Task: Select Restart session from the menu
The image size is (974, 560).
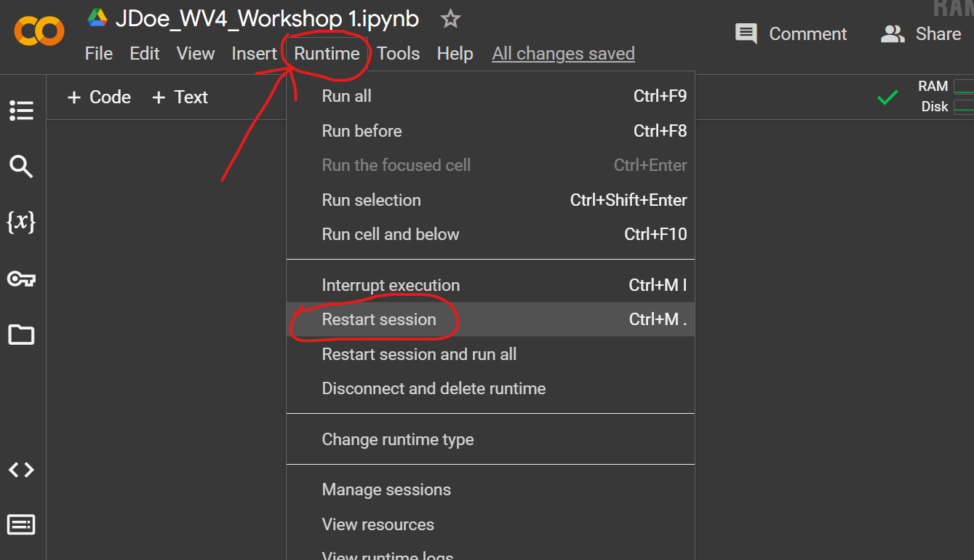Action: click(x=379, y=319)
